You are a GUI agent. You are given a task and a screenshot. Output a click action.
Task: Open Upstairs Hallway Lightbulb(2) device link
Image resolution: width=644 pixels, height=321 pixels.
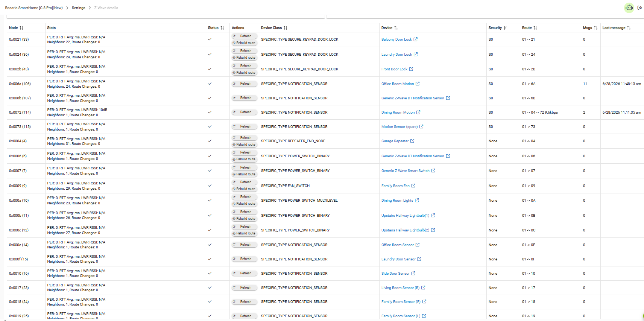[405, 230]
